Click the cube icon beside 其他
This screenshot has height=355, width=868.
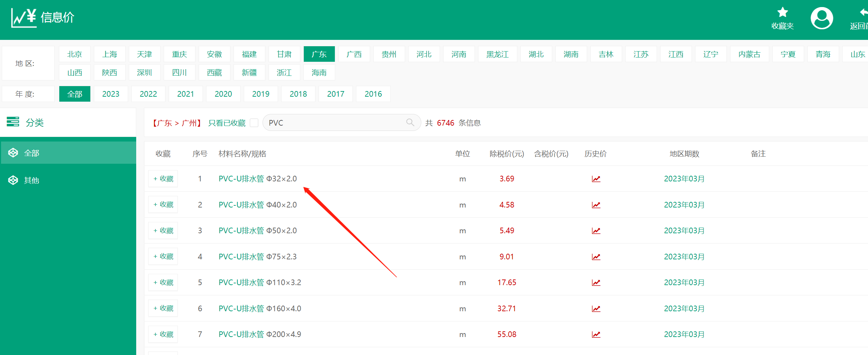[x=13, y=180]
